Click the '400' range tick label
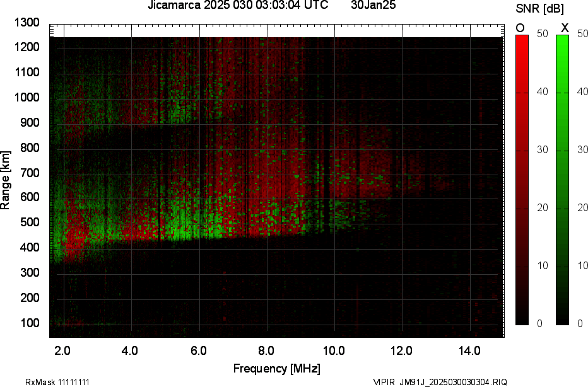 (x=30, y=247)
